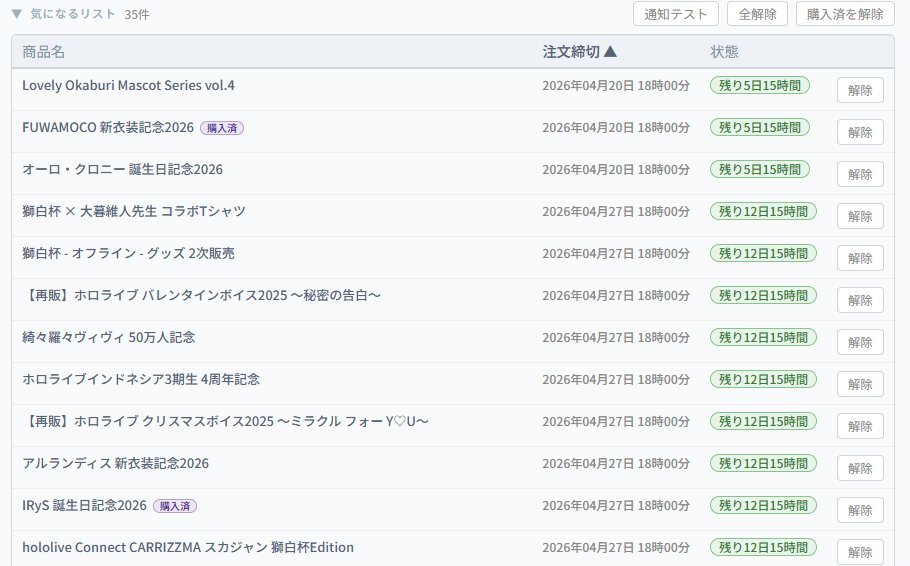This screenshot has width=910, height=566.
Task: Open ホロライブインドネシア3期生 4周年記念 item
Action: 141,379
